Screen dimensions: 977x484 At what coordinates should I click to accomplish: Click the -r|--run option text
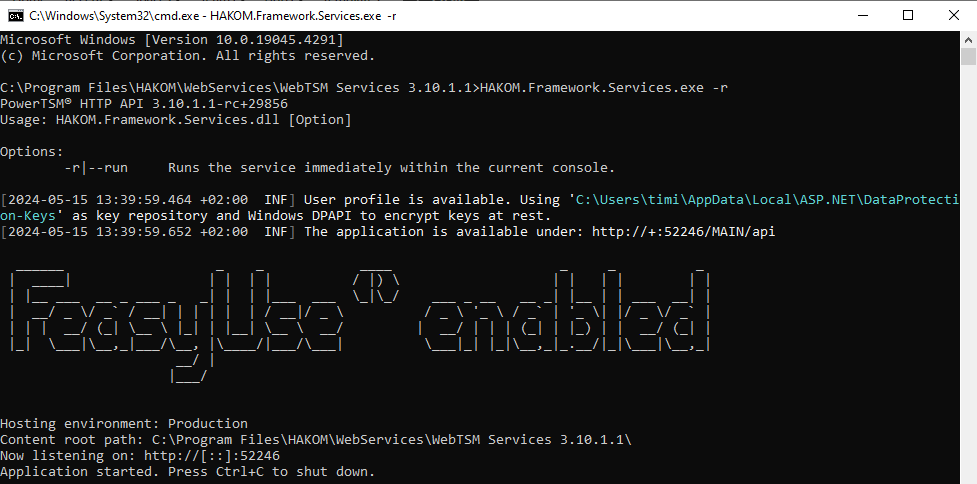click(x=107, y=168)
